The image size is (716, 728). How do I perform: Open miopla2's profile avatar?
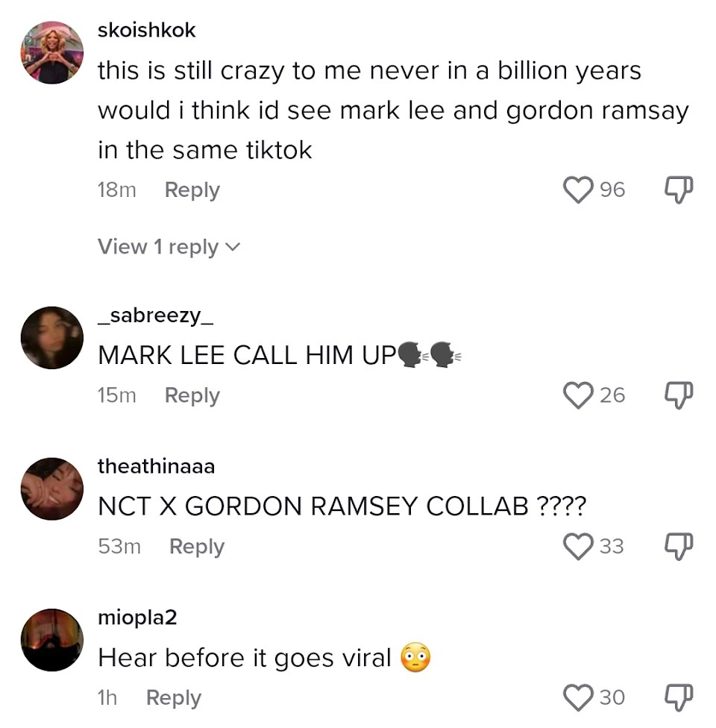click(x=52, y=640)
